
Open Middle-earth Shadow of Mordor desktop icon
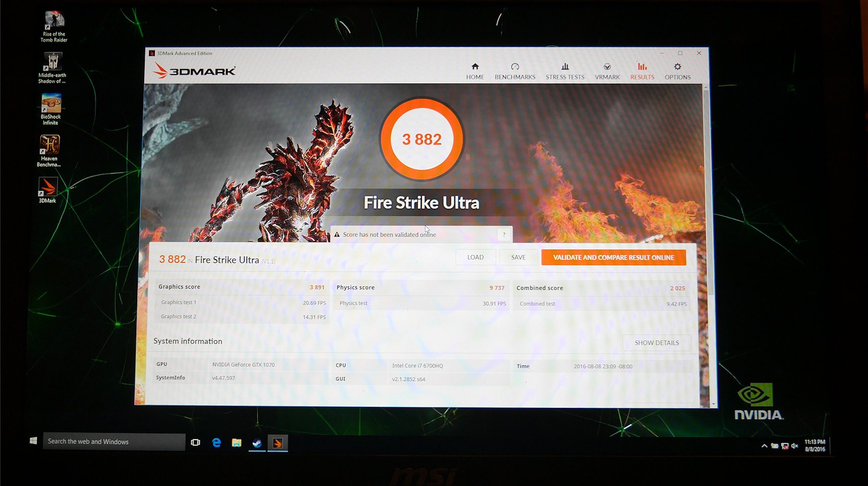[52, 68]
